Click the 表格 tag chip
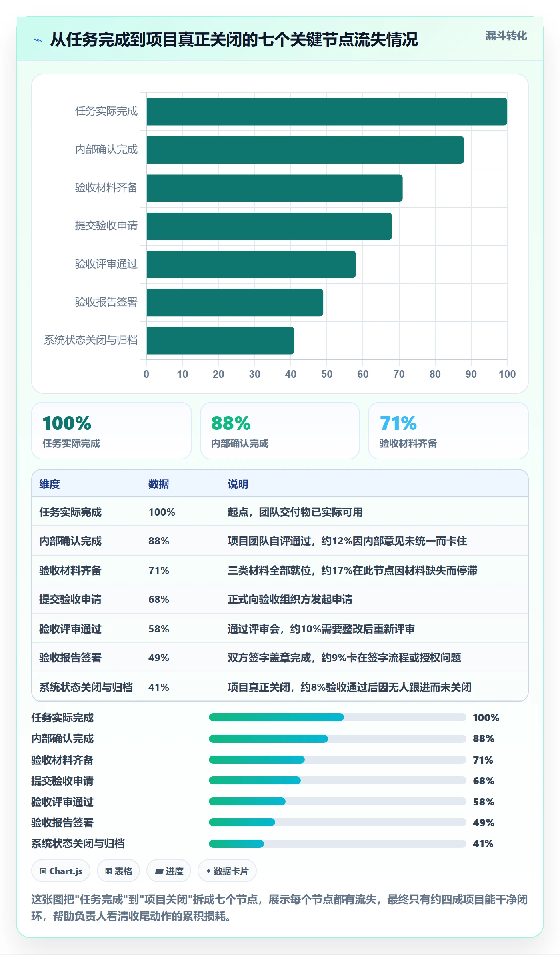Viewport: 560px width, 955px height. coord(118,871)
